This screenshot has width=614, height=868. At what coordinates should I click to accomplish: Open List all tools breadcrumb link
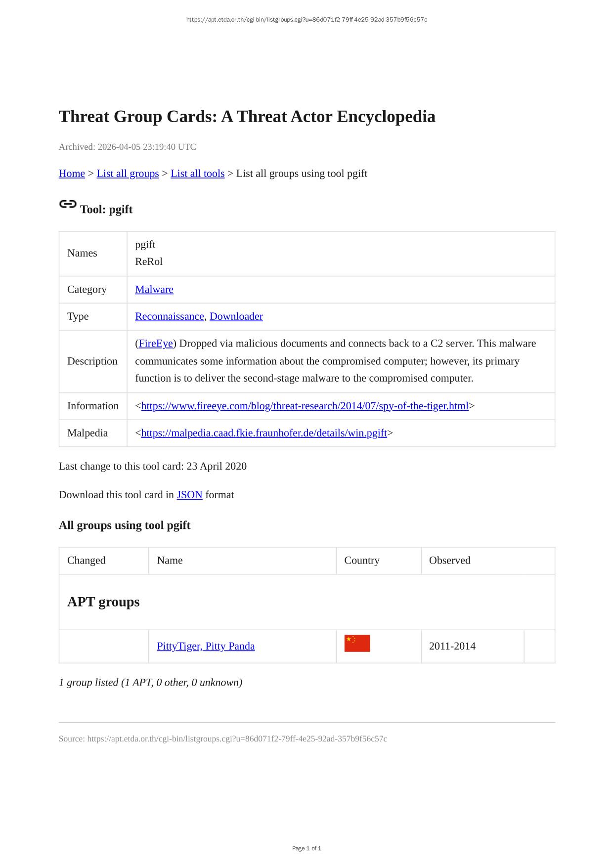[197, 174]
